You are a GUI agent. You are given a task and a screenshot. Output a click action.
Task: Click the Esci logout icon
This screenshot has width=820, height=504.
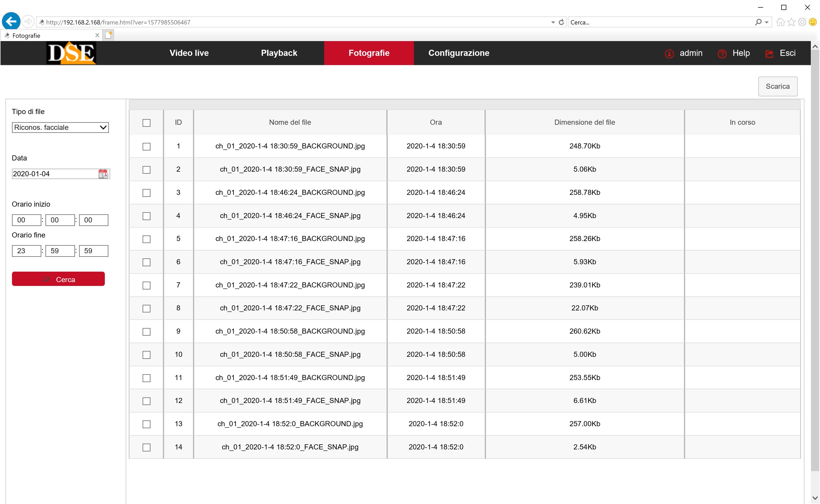tap(769, 54)
